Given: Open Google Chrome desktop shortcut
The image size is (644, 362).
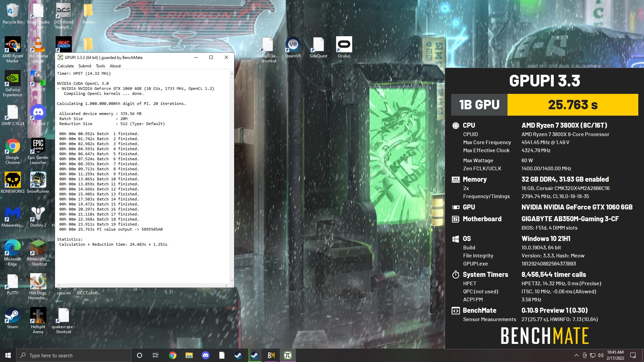Looking at the screenshot, I should click(12, 151).
